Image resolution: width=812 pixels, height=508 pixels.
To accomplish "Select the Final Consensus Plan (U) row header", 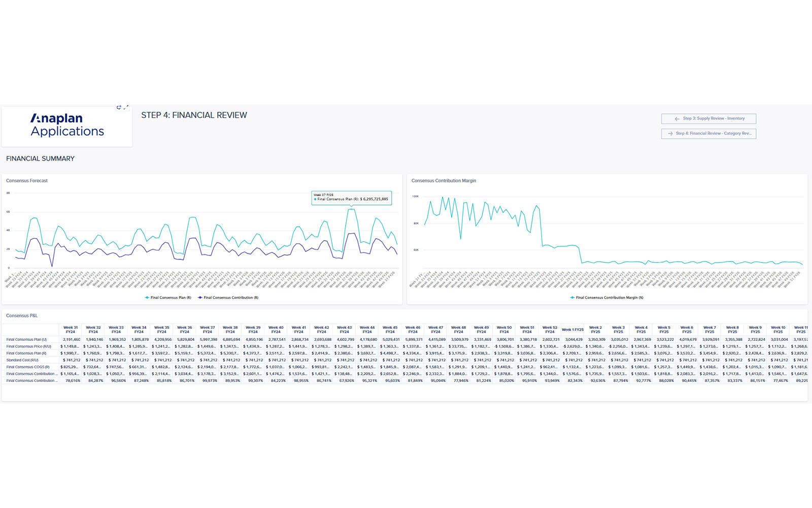I will coord(26,339).
